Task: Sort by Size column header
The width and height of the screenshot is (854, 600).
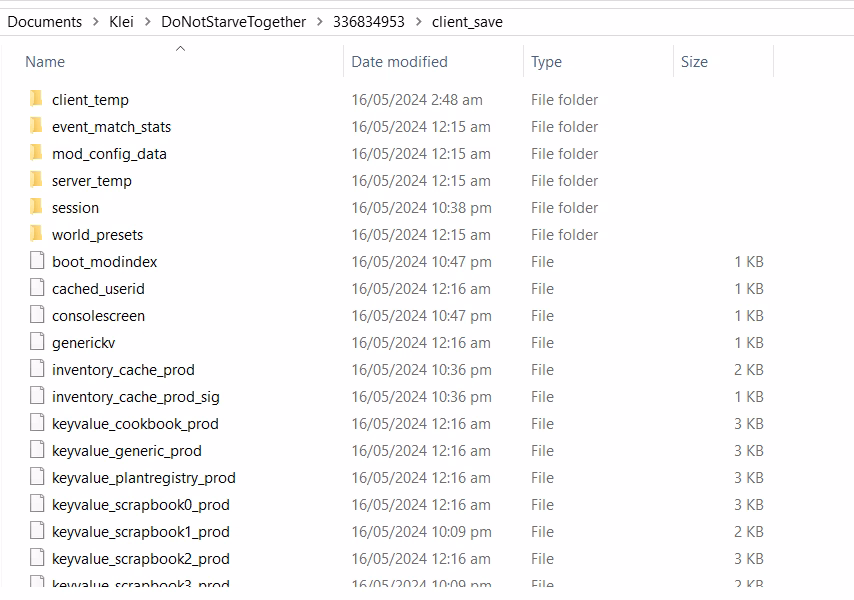Action: point(694,62)
